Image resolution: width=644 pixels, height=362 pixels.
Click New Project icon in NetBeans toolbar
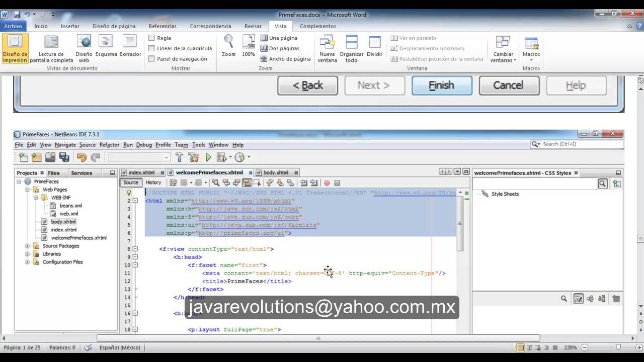tap(36, 157)
